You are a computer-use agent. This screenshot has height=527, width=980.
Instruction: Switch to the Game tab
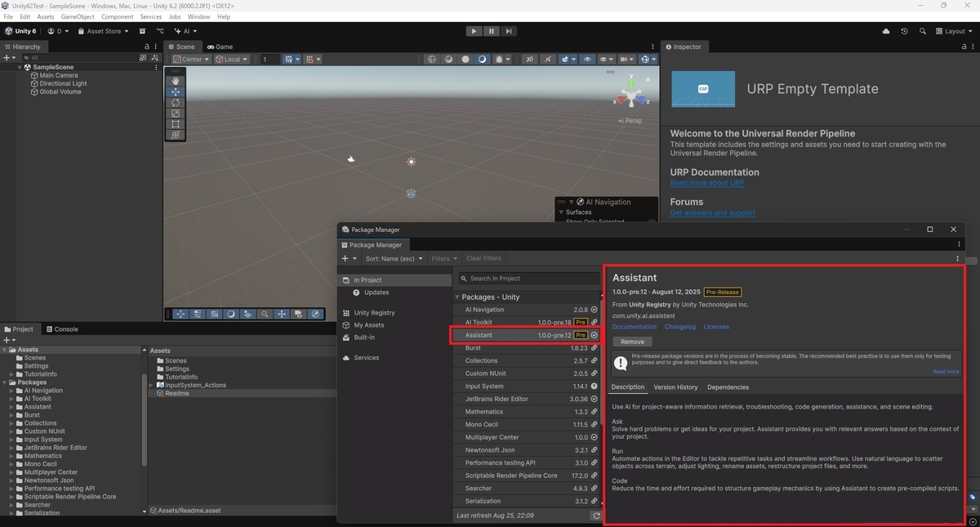pos(220,47)
